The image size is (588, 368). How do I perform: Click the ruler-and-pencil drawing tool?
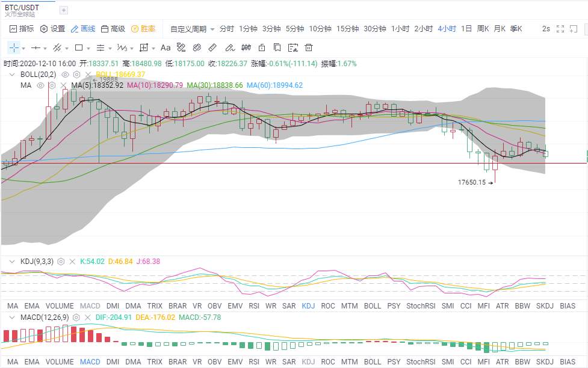tap(181, 48)
